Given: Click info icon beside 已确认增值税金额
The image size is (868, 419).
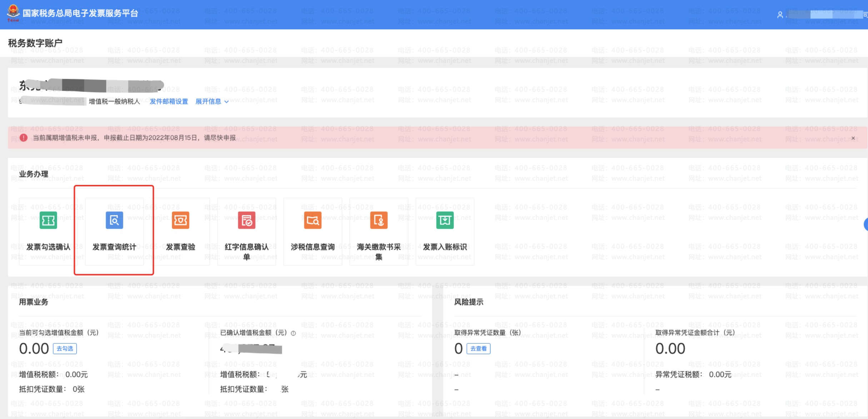Looking at the screenshot, I should coord(293,333).
